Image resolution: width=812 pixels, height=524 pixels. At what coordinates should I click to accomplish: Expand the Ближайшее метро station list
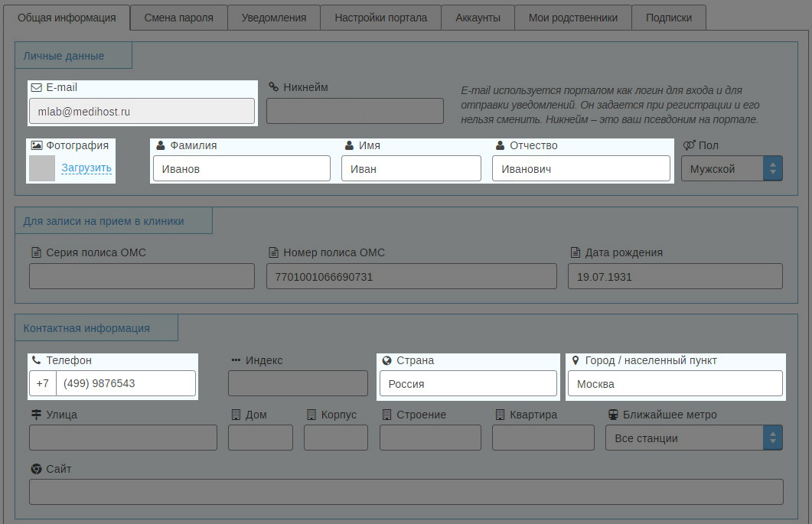[694, 438]
